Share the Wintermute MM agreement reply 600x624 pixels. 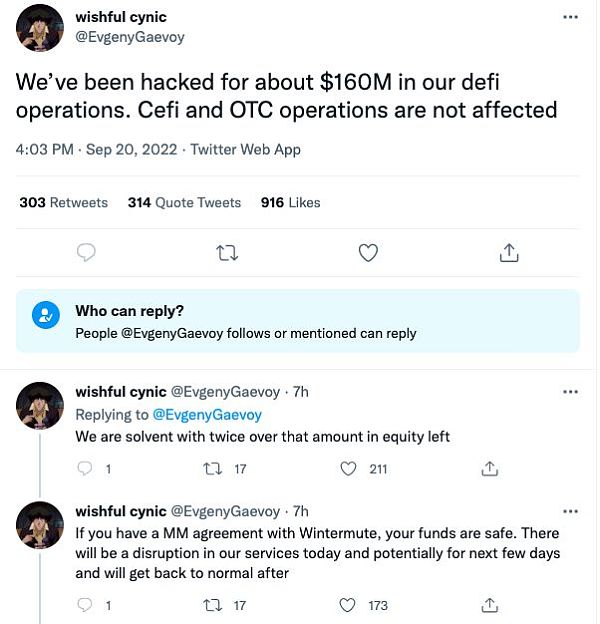point(489,605)
